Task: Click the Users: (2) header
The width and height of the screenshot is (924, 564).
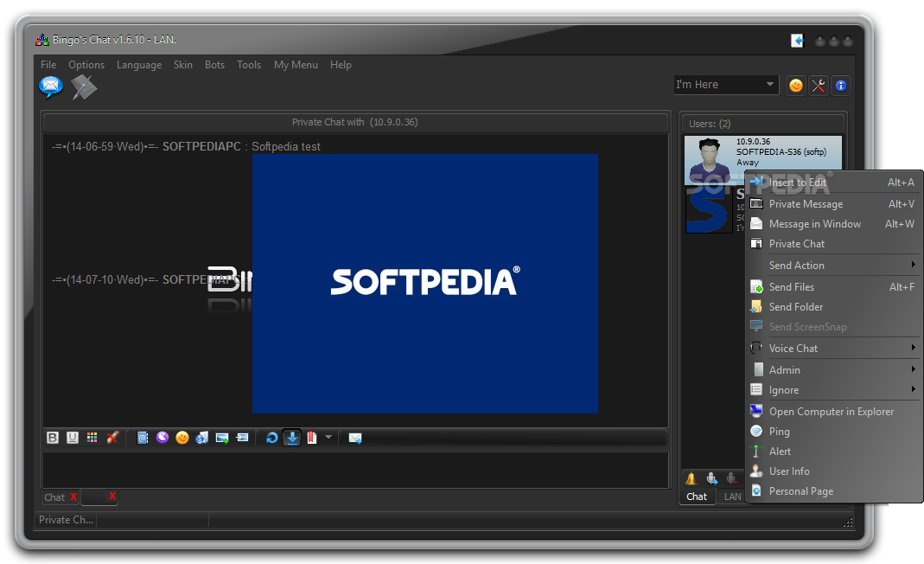Action: (763, 124)
